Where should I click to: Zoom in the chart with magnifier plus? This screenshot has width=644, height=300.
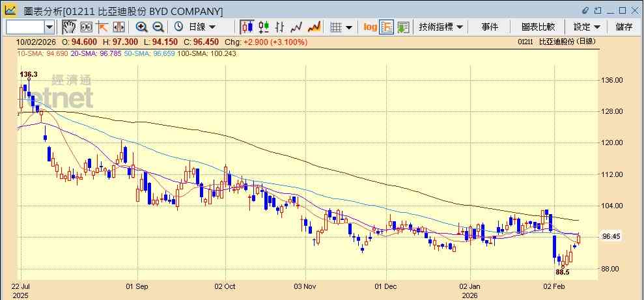142,27
